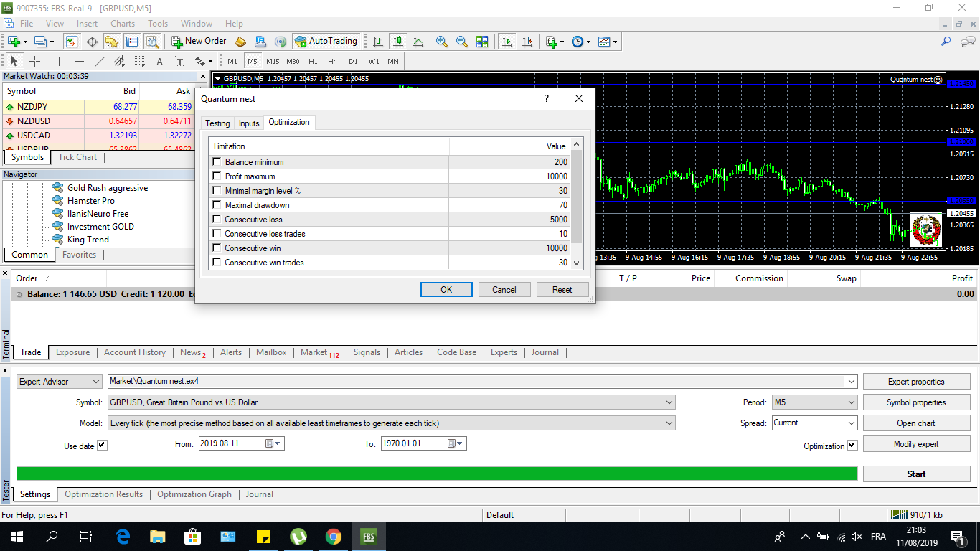980x551 pixels.
Task: Check the Maximal drawdown limitation
Action: click(x=217, y=205)
